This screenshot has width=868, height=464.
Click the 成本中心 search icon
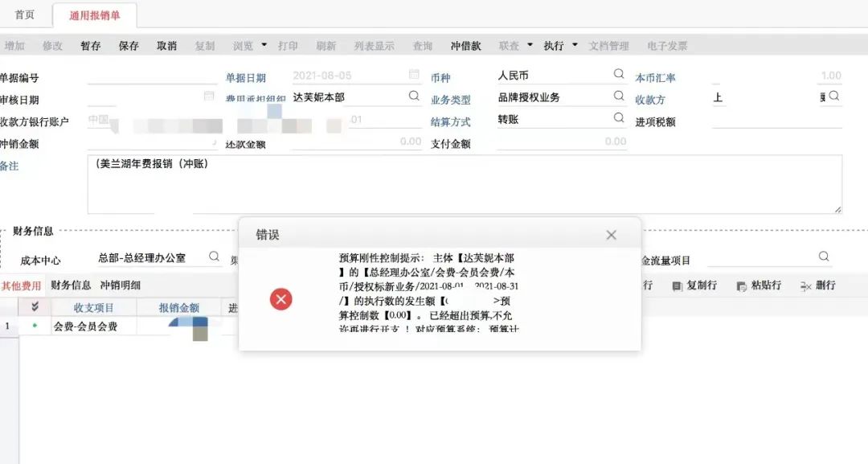click(215, 257)
